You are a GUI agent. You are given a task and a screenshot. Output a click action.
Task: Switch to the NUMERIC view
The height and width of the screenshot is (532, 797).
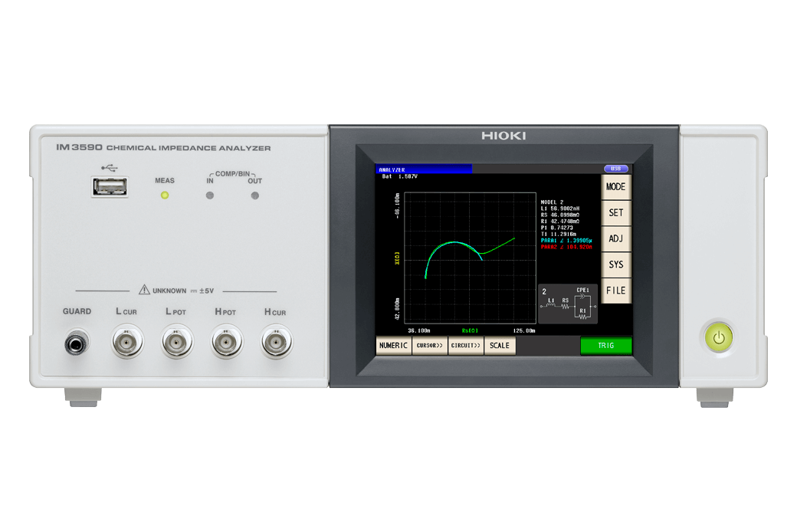(393, 346)
